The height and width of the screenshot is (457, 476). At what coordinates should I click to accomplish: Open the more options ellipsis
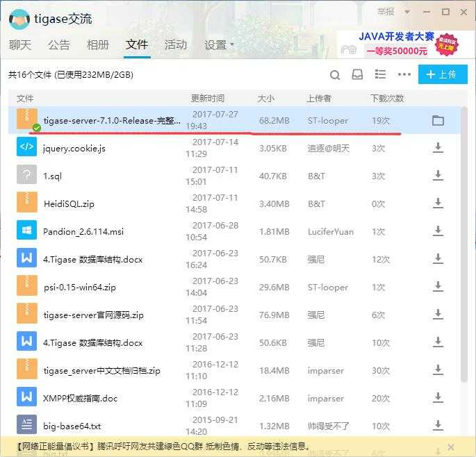(x=404, y=74)
